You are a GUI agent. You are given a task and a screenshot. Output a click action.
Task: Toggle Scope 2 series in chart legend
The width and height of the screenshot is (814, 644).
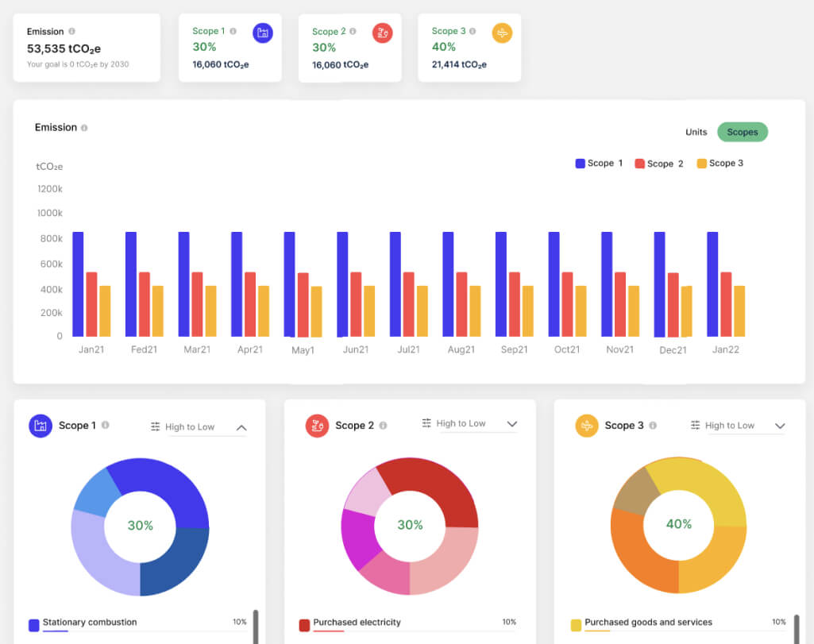click(x=659, y=164)
